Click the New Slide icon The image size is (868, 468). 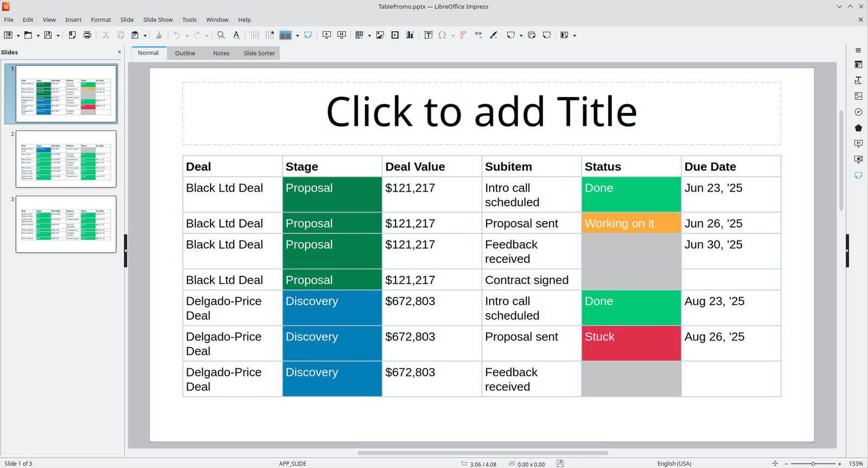(x=510, y=35)
